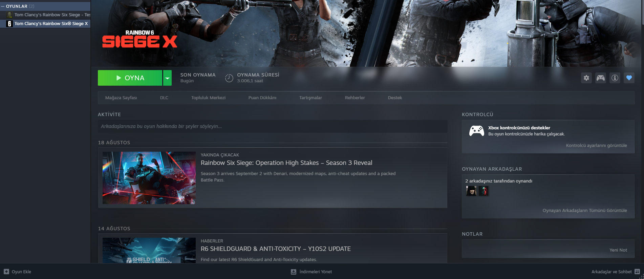Open Operation High Stakes Season 3 Reveal headline
Image resolution: width=644 pixels, height=279 pixels.
pos(286,163)
